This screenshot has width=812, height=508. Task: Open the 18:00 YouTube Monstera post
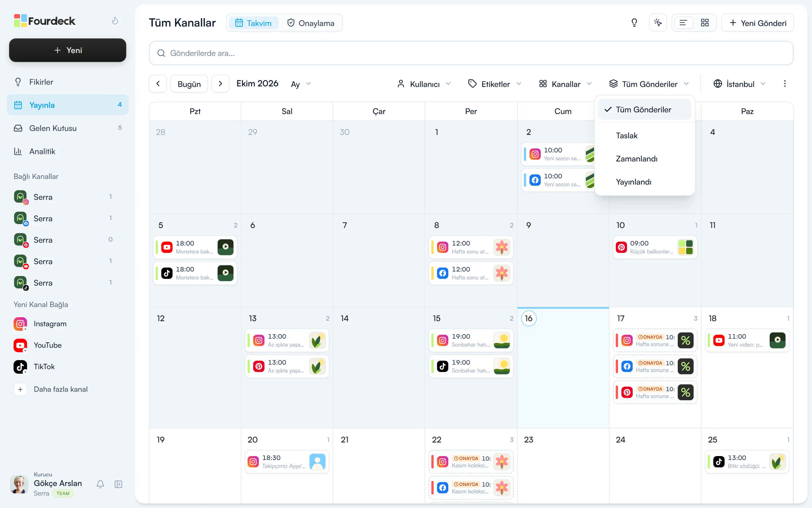pos(195,247)
